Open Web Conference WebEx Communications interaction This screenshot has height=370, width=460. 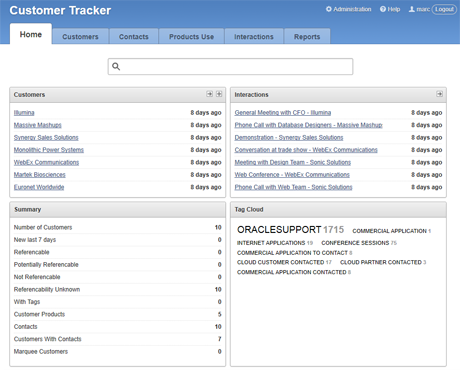tap(292, 175)
